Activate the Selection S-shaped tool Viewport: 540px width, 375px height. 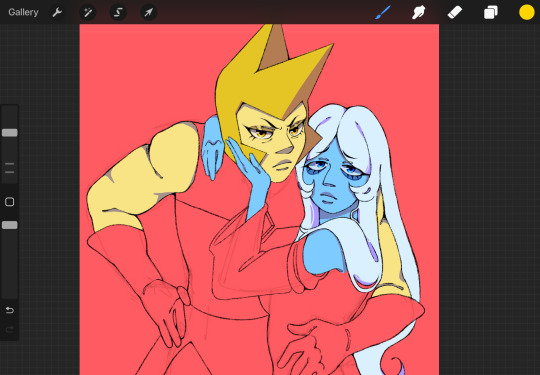118,12
